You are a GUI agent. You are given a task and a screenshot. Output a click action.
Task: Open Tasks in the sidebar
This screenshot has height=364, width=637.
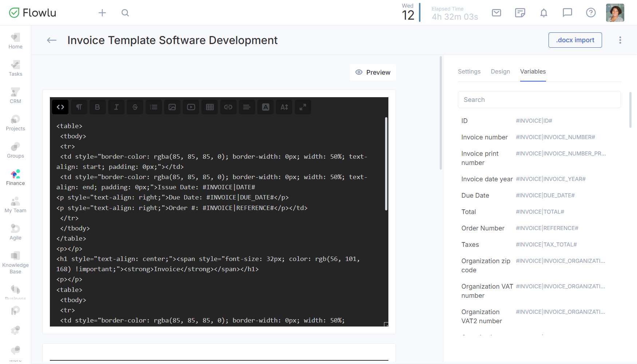pyautogui.click(x=15, y=68)
